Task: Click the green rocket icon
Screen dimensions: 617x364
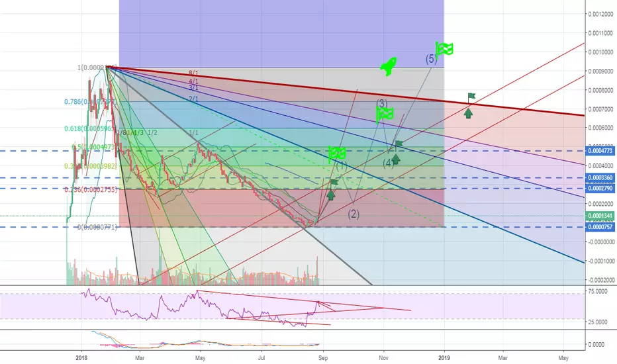Action: [389, 66]
